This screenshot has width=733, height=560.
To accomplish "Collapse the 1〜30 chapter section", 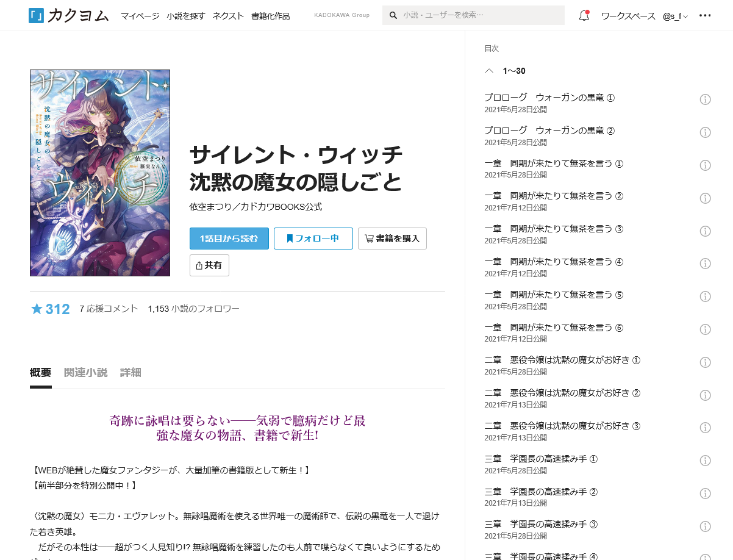I will [x=489, y=71].
